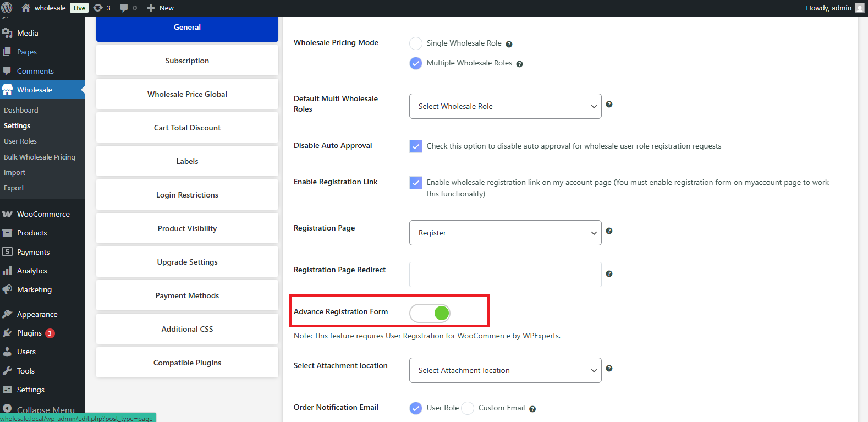Open Wholesale Price Global tab

187,94
